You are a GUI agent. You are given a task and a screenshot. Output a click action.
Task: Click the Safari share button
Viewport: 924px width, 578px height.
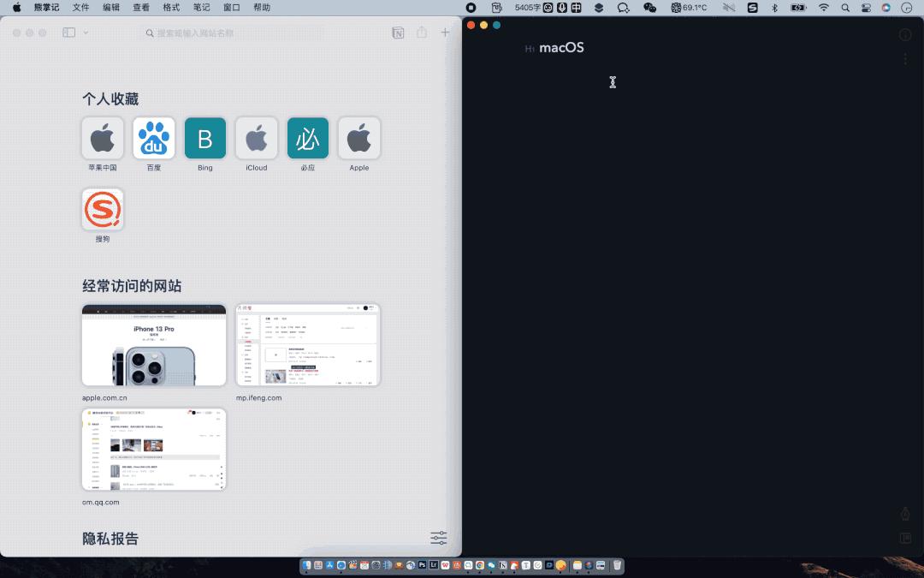point(422,33)
